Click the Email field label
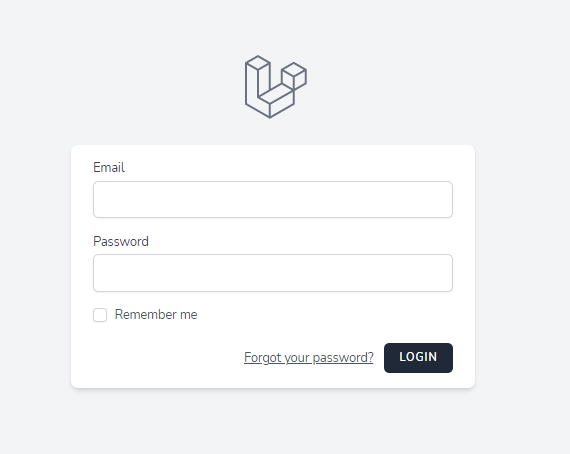Image resolution: width=570 pixels, height=454 pixels. point(109,168)
